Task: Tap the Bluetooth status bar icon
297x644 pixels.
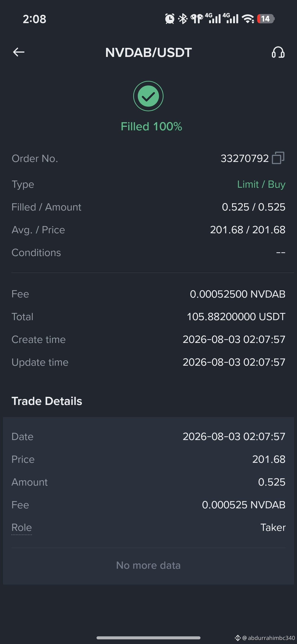Action: (x=183, y=19)
